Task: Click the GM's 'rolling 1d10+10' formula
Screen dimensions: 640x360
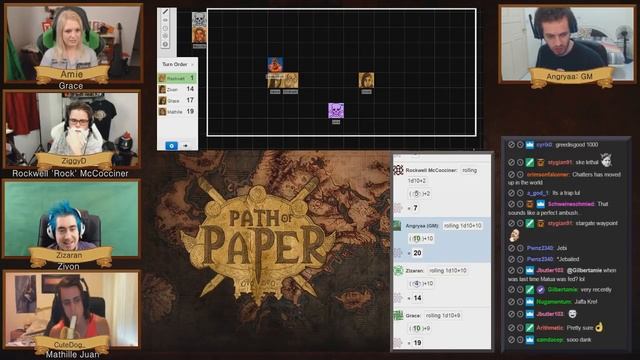Action: 462,226
